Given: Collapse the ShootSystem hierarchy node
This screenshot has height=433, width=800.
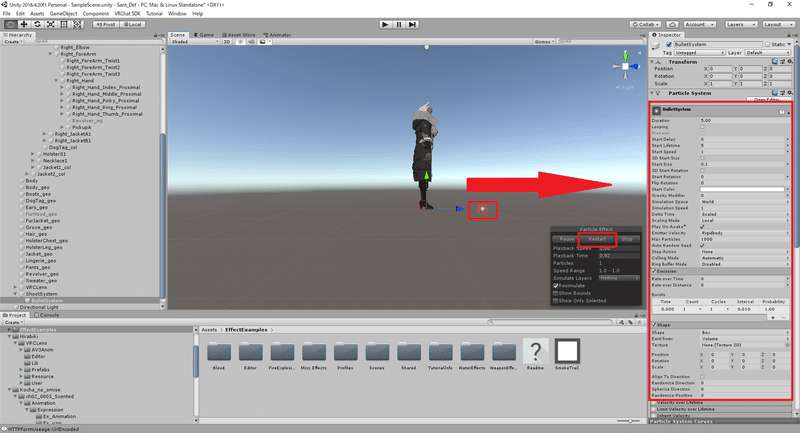Looking at the screenshot, I should click(15, 294).
